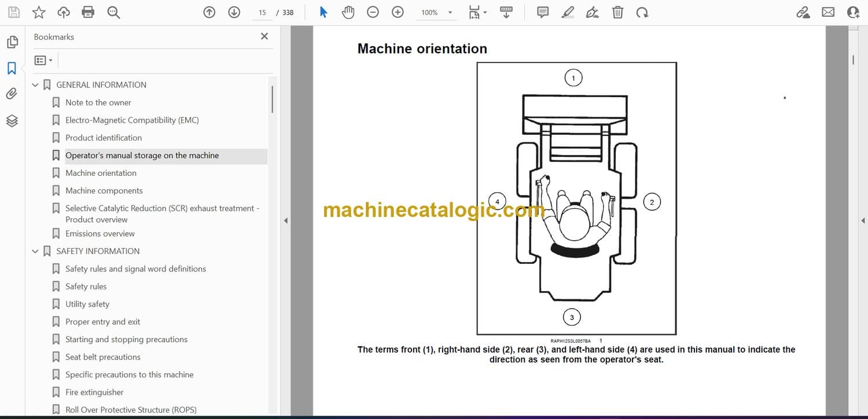Close the Bookmarks panel
The width and height of the screenshot is (868, 419).
264,36
